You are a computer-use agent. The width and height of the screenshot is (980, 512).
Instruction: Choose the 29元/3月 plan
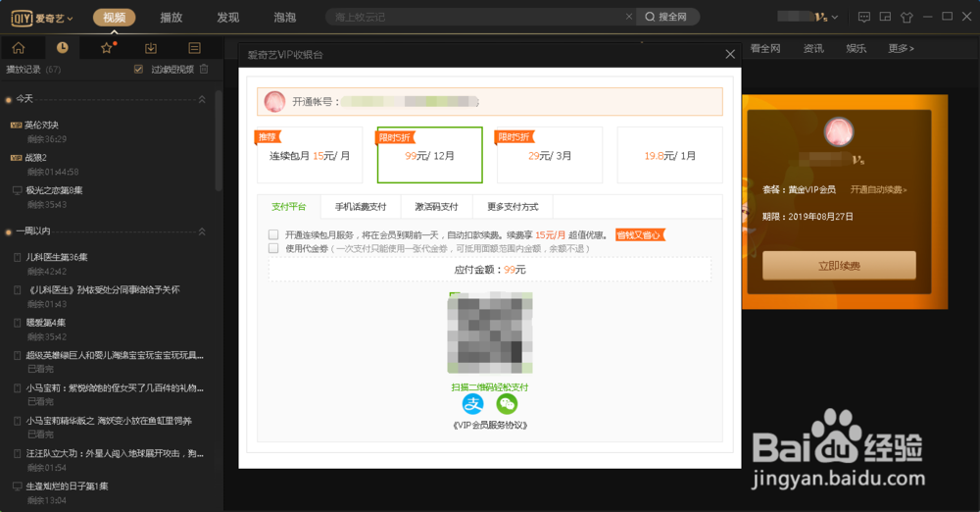(550, 155)
